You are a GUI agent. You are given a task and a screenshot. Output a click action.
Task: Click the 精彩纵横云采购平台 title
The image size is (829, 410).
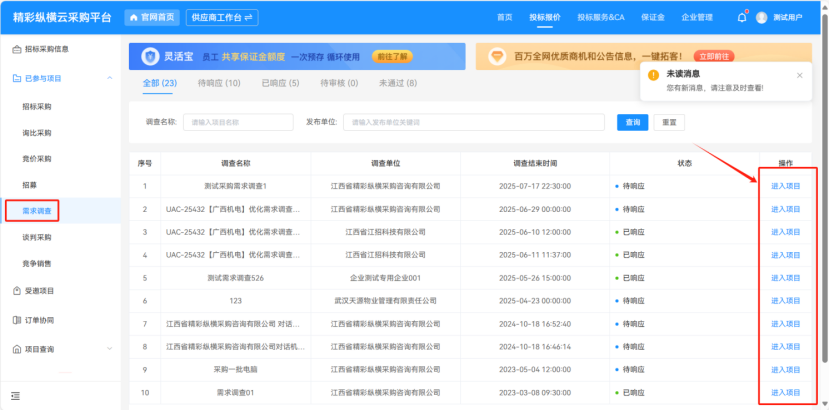coord(62,17)
